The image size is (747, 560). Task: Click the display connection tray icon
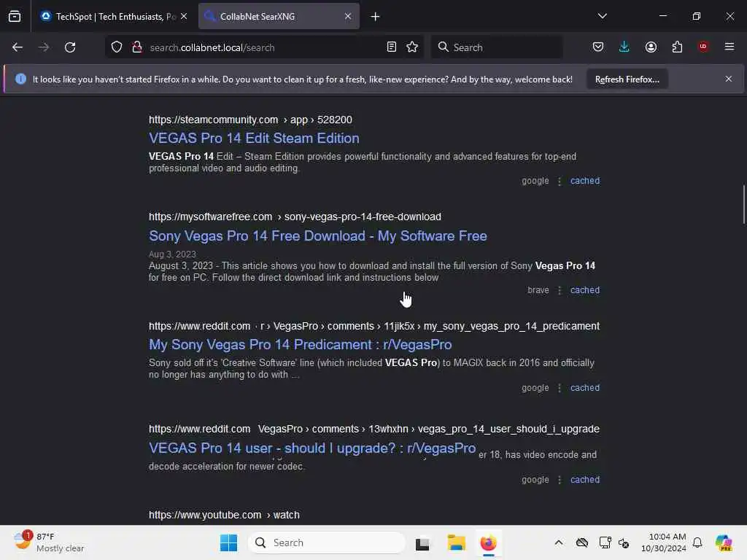point(605,542)
